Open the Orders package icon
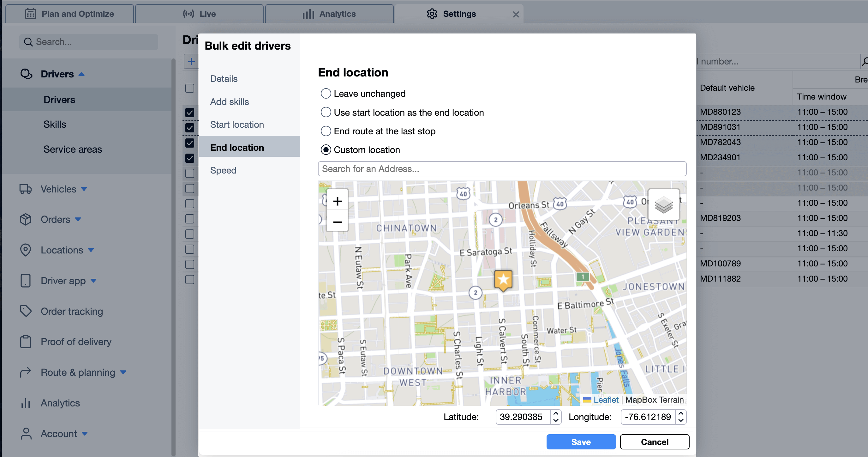This screenshot has height=457, width=868. tap(26, 219)
